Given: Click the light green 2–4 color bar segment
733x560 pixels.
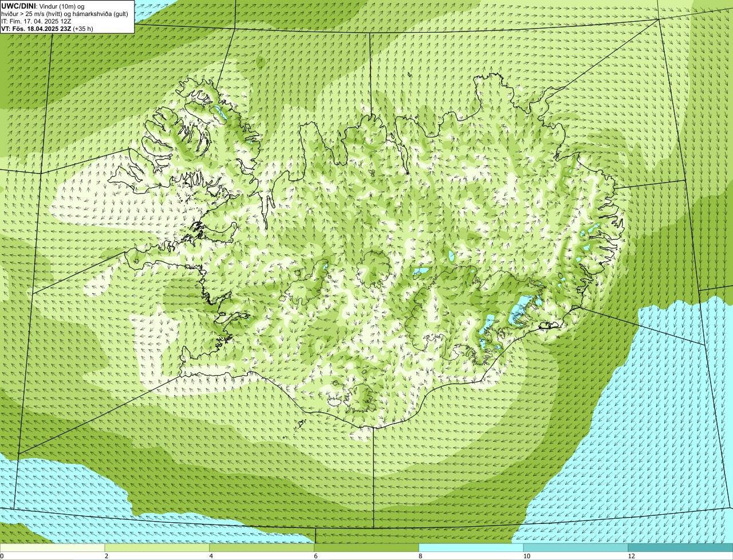Looking at the screenshot, I should pos(157,547).
